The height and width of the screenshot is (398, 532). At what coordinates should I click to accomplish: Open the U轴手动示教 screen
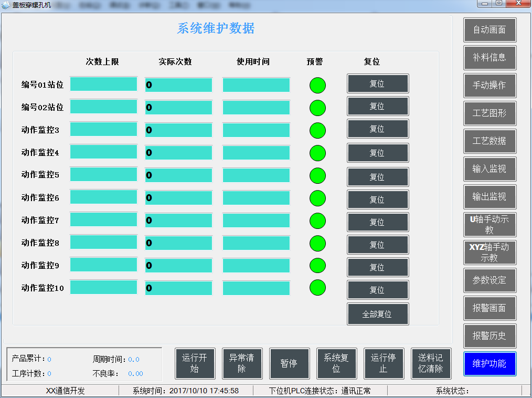pos(490,225)
